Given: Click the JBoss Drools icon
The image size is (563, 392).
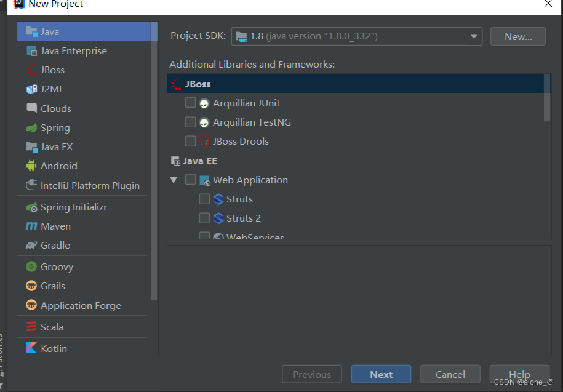Looking at the screenshot, I should pyautogui.click(x=204, y=142).
